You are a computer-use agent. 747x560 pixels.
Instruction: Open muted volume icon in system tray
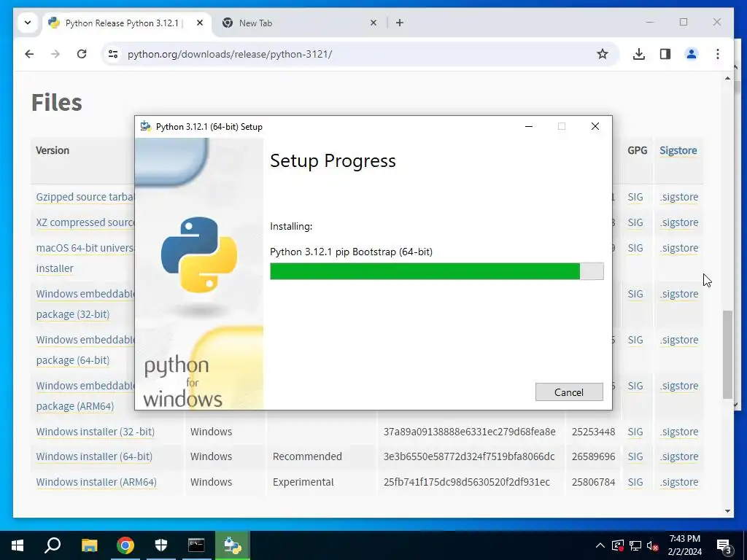pyautogui.click(x=652, y=546)
